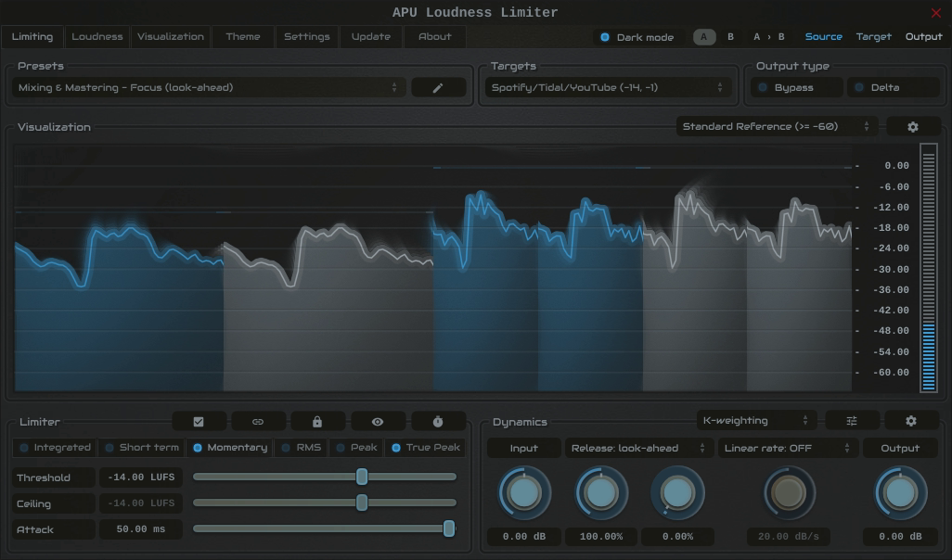Switch to the Limiting tab
Screen dimensions: 952x560
(x=32, y=36)
